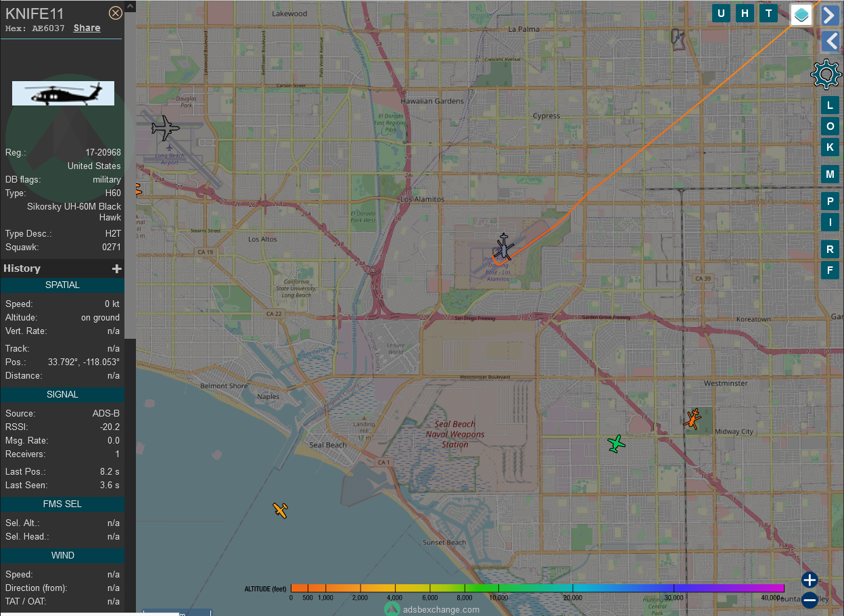Screen dimensions: 844x616
Task: Close the KNIFE11 aircraft info panel
Action: pos(116,13)
